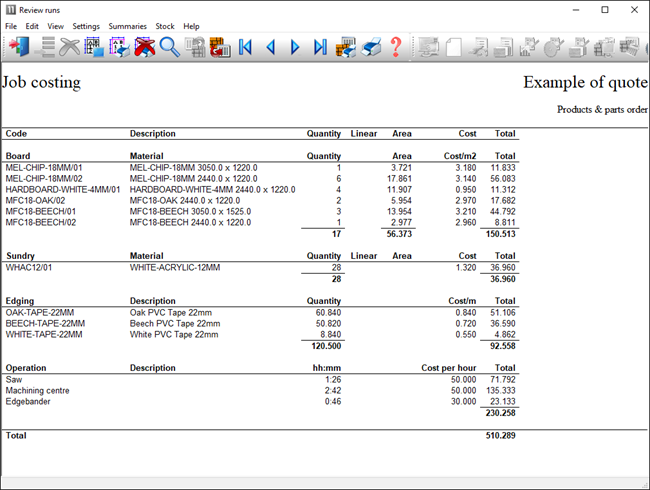Click the magnifying glass search icon
Image resolution: width=650 pixels, height=490 pixels.
pos(169,46)
